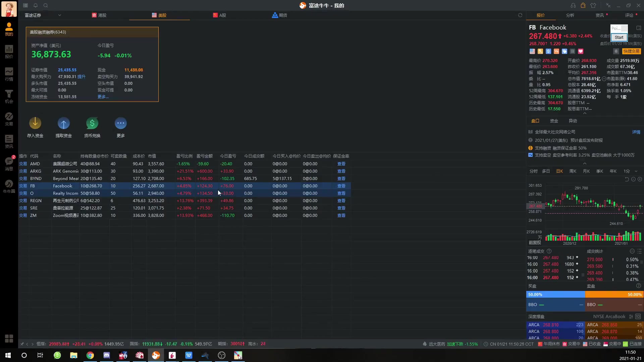Click the search icon in title bar

pos(46,5)
